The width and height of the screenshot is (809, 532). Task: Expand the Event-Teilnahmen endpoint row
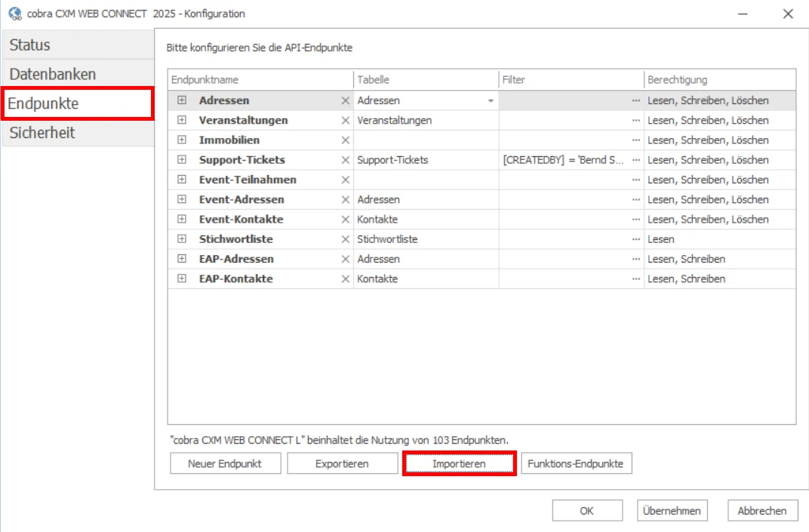pos(182,179)
